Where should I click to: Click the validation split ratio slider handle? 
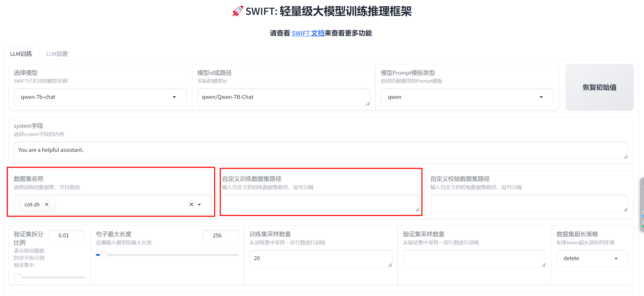pyautogui.click(x=18, y=277)
